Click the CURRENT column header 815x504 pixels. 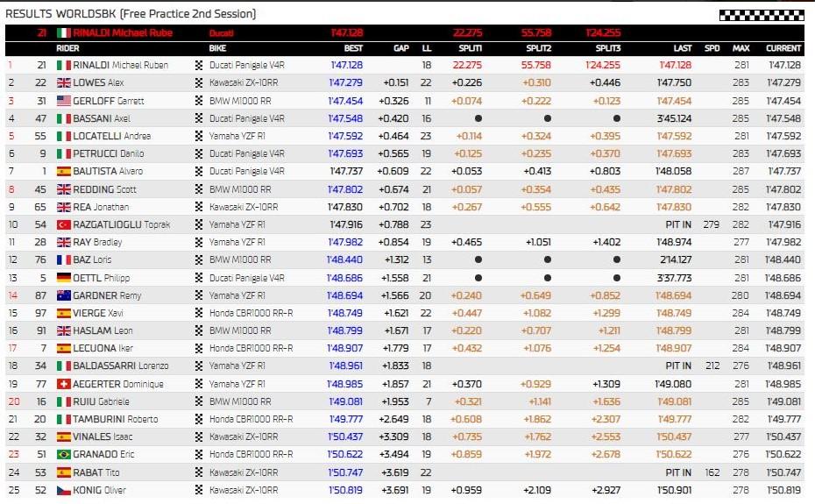783,48
